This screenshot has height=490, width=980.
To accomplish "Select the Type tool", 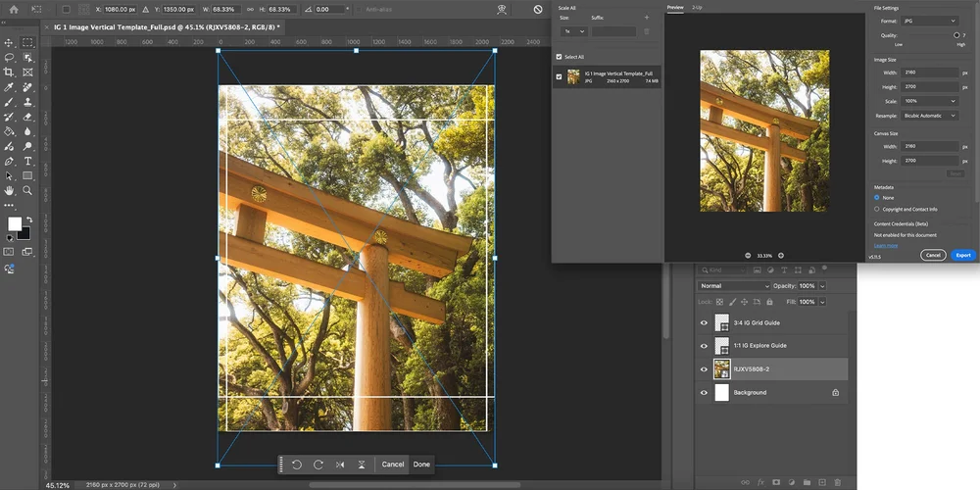I will [27, 161].
